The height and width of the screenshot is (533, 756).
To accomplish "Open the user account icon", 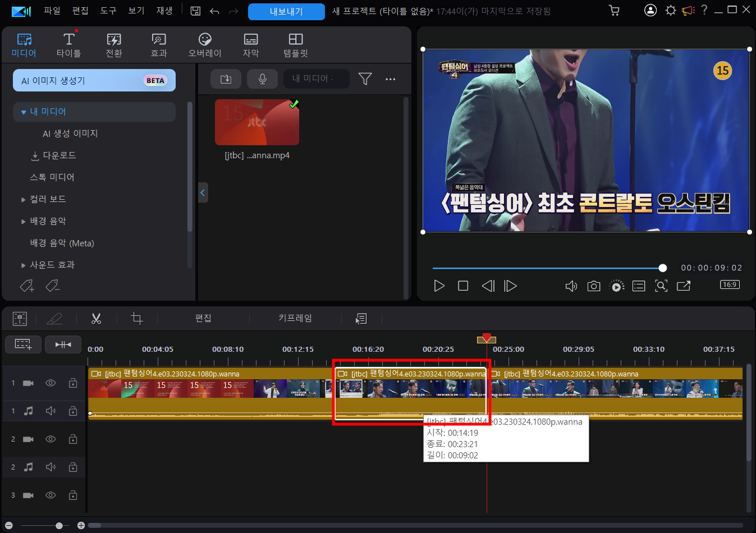I will 650,10.
